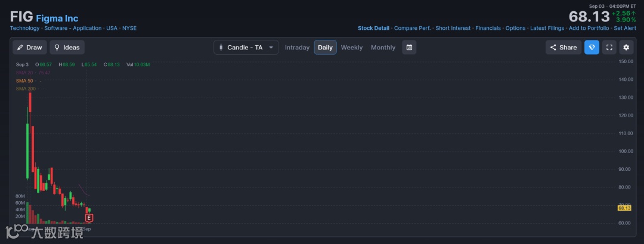
Task: Open the Stock Detail page
Action: (373, 29)
